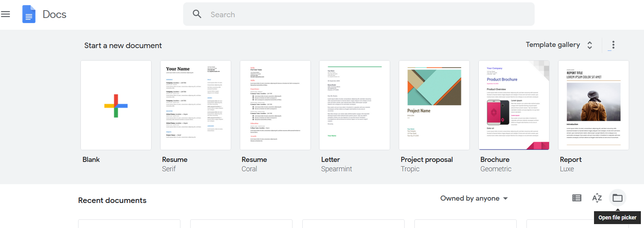Switch to list view layout
The height and width of the screenshot is (228, 644).
(576, 198)
